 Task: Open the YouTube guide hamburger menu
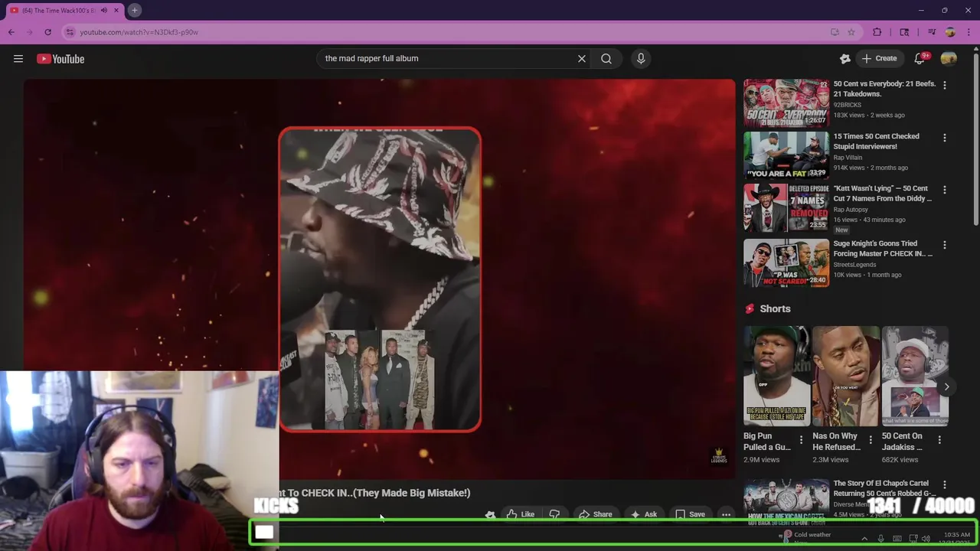coord(18,59)
